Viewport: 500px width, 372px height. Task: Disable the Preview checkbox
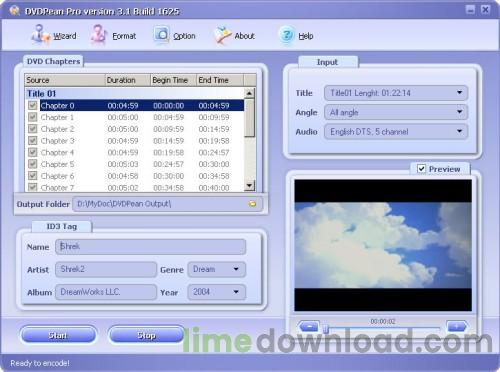click(421, 169)
